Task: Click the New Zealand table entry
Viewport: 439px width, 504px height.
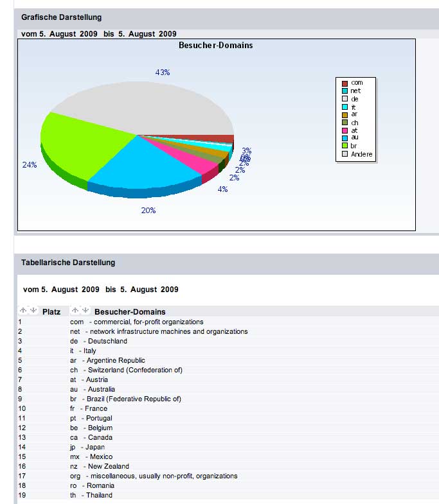Action: (x=105, y=466)
